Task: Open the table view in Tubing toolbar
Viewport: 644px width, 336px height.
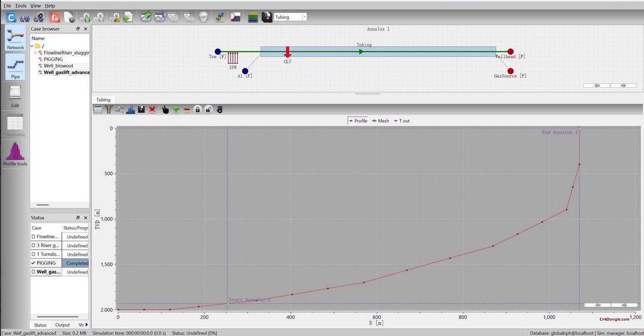Action: (x=98, y=109)
